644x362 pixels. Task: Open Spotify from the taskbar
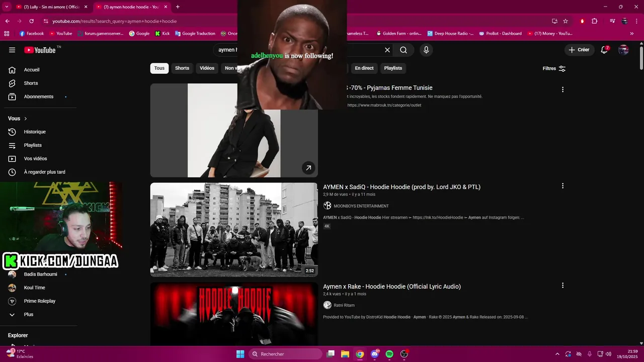coord(389,354)
